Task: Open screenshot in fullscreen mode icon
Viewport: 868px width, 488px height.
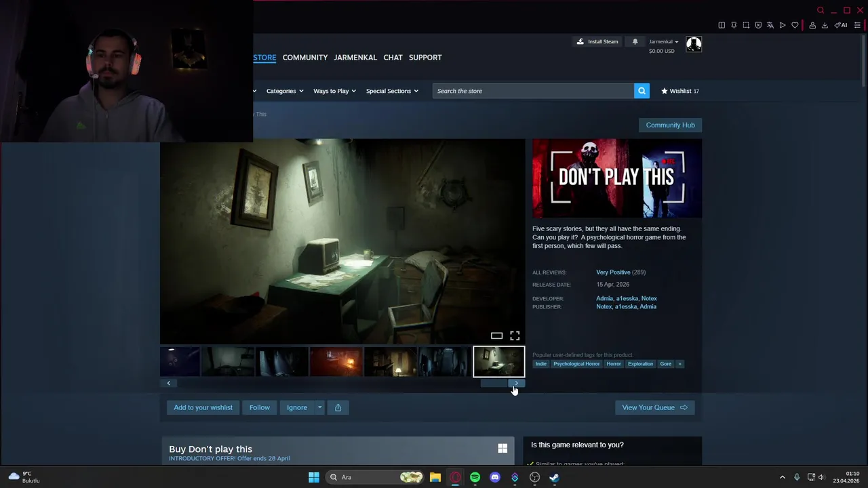Action: tap(515, 336)
